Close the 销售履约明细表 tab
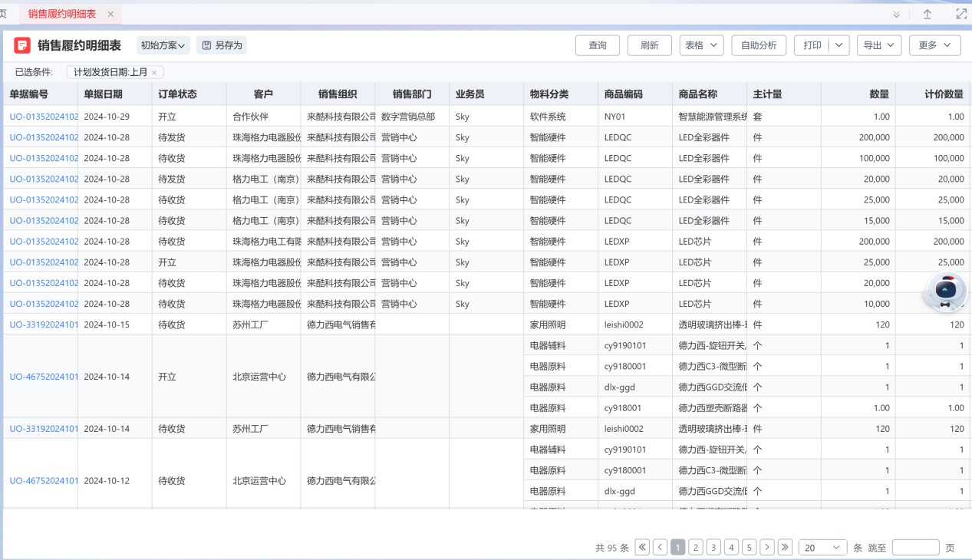This screenshot has width=972, height=560. coord(110,14)
